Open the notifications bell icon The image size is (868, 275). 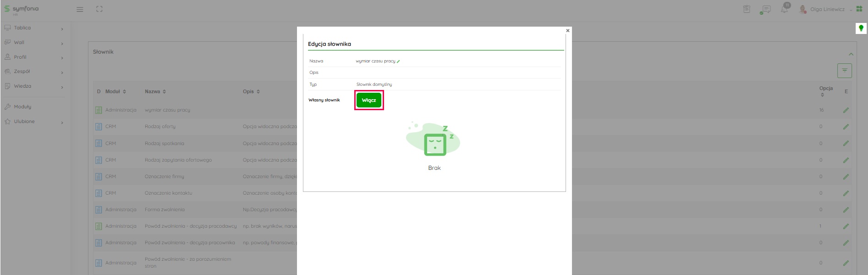click(785, 9)
